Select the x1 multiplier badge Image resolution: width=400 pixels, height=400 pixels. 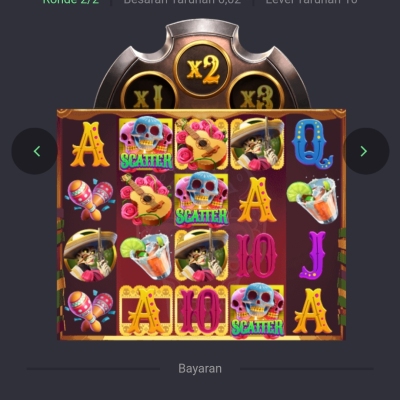coord(149,94)
